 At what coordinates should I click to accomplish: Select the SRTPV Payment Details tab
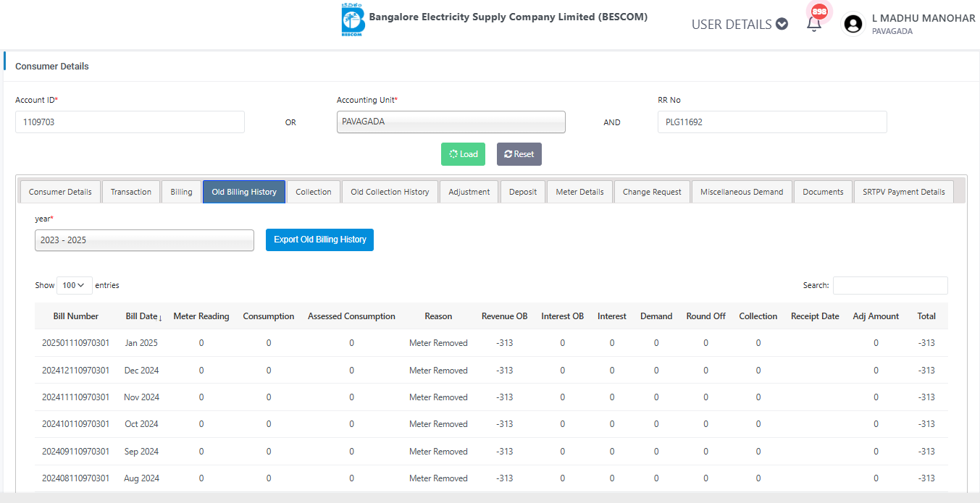point(903,192)
